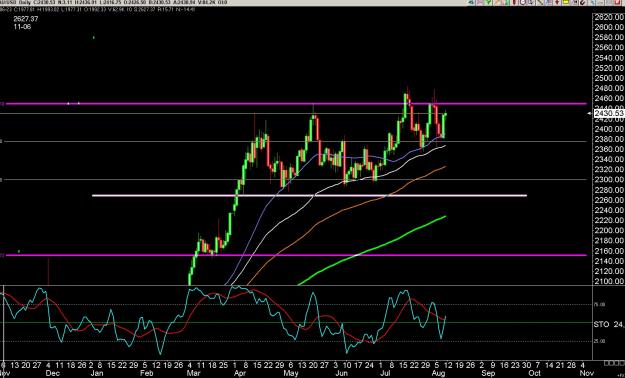Click the 2300.00 price axis label

click(x=609, y=179)
